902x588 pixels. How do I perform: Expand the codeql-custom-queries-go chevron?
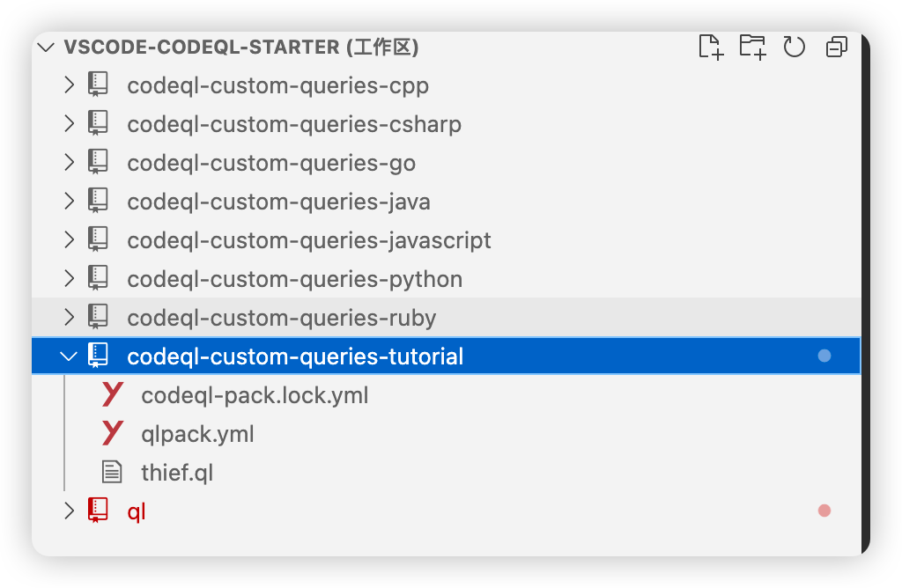[x=69, y=163]
